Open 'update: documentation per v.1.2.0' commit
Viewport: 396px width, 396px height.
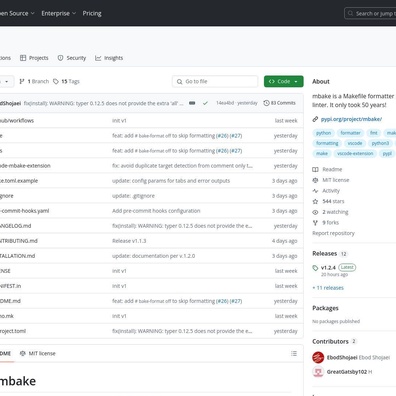(153, 256)
